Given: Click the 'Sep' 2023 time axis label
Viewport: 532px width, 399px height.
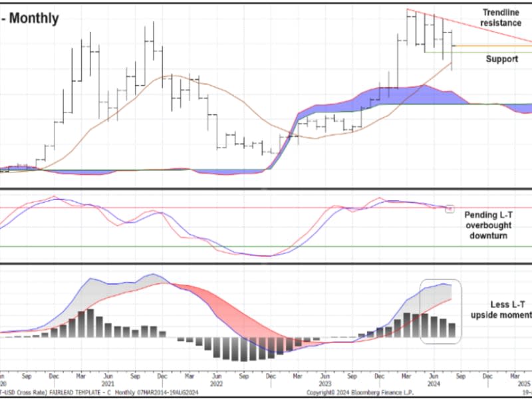Looking at the screenshot, I should (352, 376).
